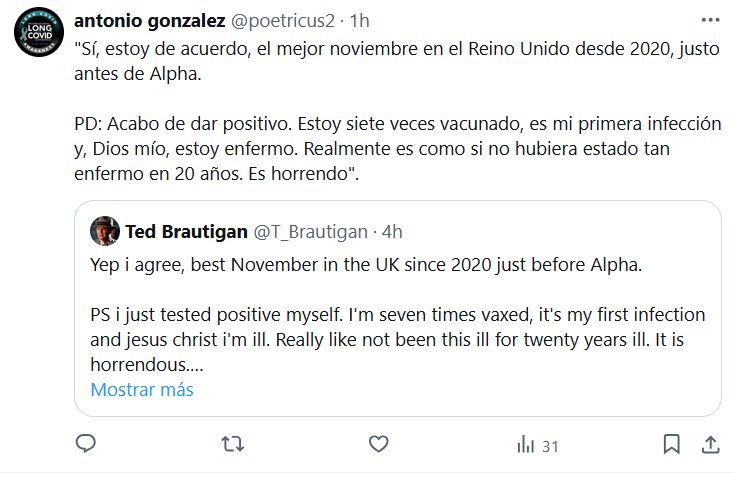Click the quoted tweet's 4h timestamp
Screen dimensions: 734x478
click(391, 232)
